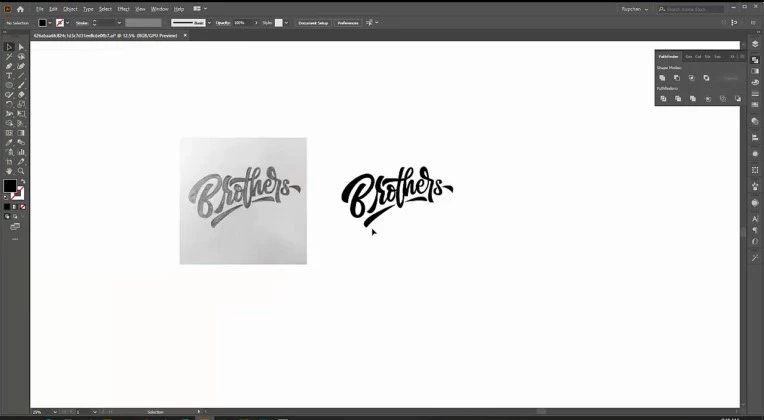Set the None paint mode button
This screenshot has height=420, width=764.
point(22,207)
